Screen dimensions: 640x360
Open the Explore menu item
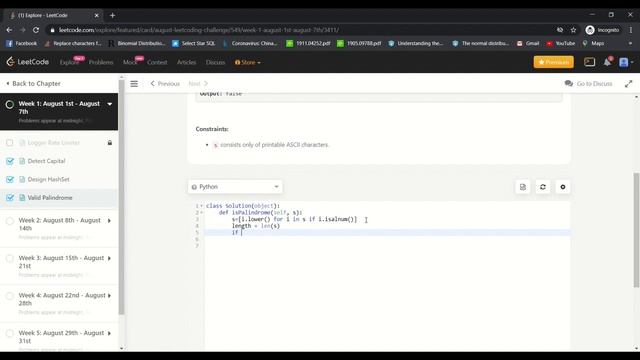pos(69,62)
